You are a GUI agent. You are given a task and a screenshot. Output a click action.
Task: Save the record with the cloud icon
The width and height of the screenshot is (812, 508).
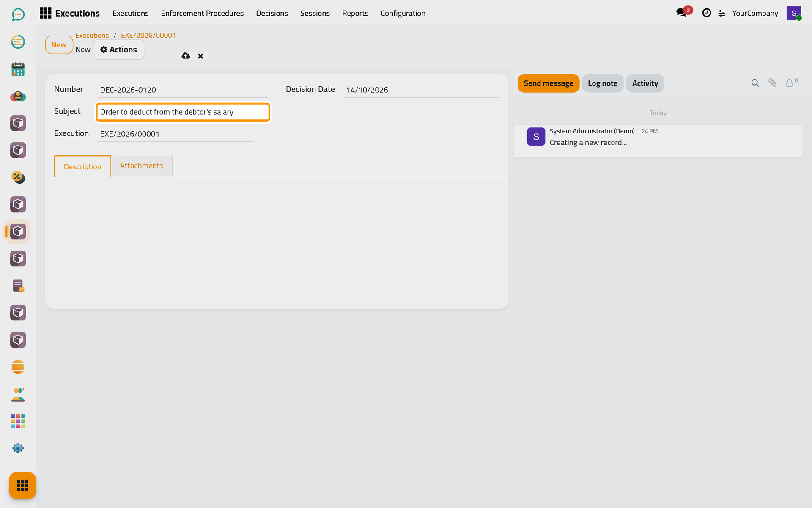click(186, 56)
